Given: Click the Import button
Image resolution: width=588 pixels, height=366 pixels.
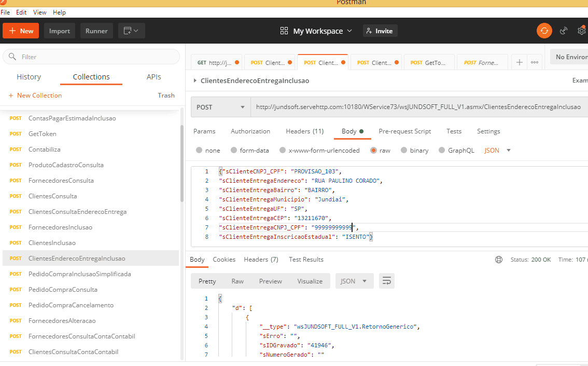Looking at the screenshot, I should pyautogui.click(x=60, y=31).
